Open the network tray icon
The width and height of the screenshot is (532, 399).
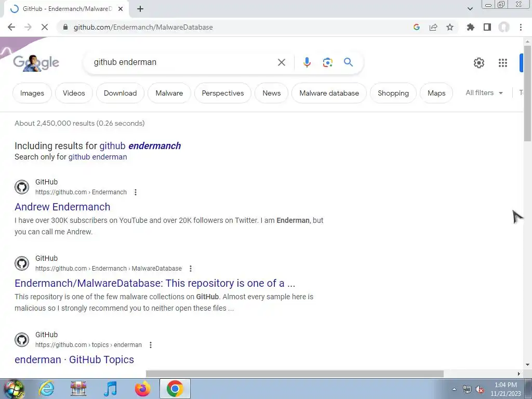coord(467,390)
